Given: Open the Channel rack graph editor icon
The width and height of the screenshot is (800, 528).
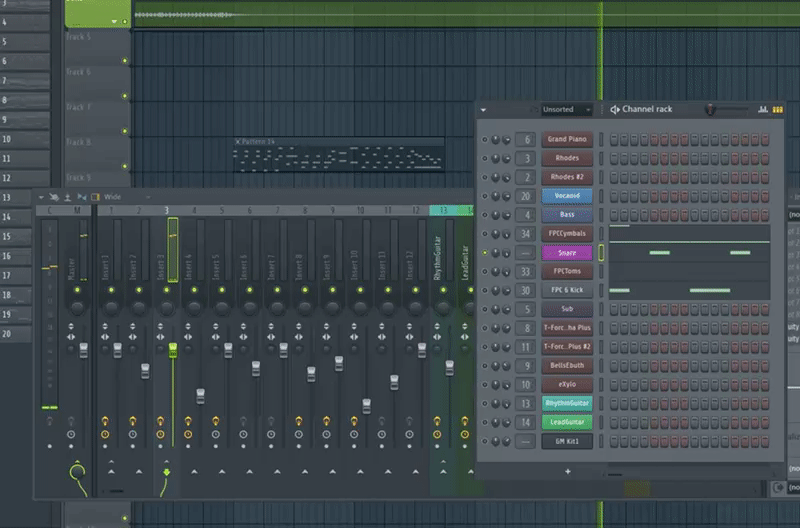Looking at the screenshot, I should (763, 109).
